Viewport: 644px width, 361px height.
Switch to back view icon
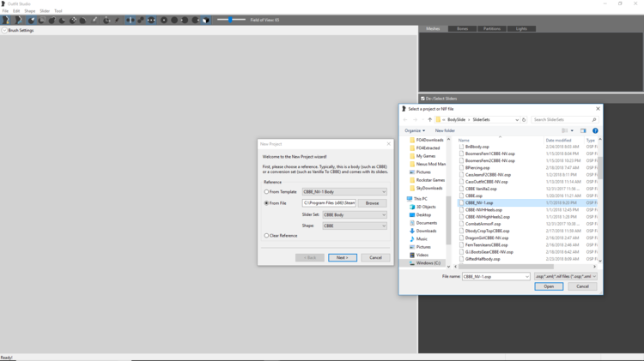pos(174,20)
